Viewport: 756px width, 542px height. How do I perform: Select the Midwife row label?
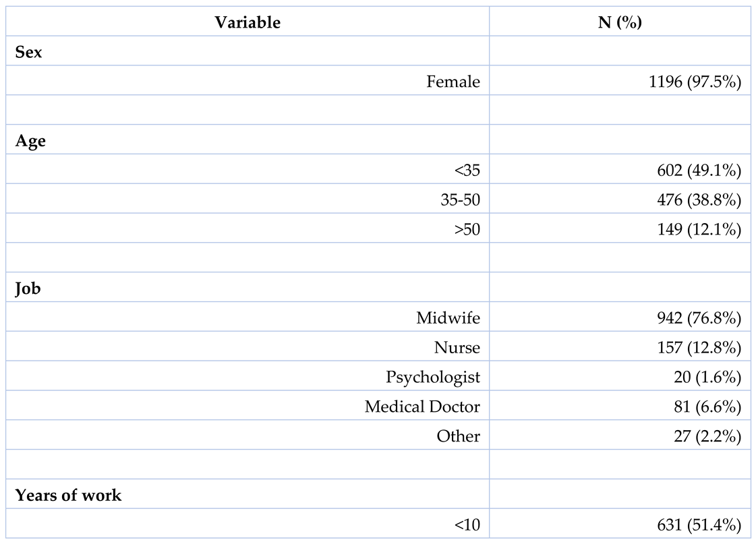[x=448, y=318]
